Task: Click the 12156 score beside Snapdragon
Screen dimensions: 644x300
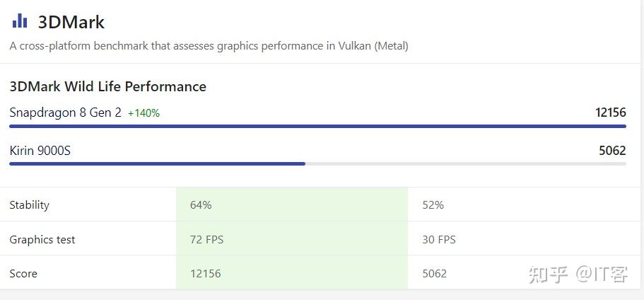Action: (x=610, y=112)
